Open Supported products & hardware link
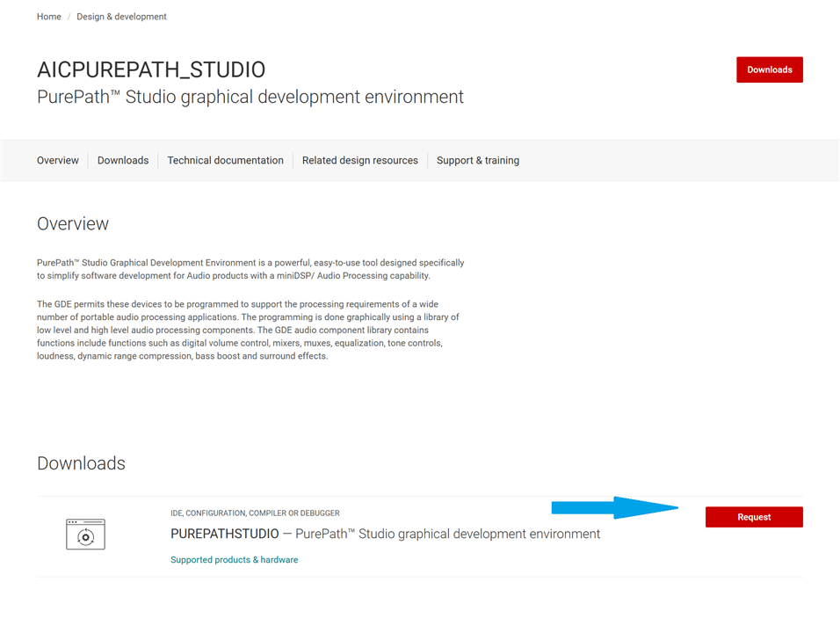The width and height of the screenshot is (840, 633). [234, 559]
